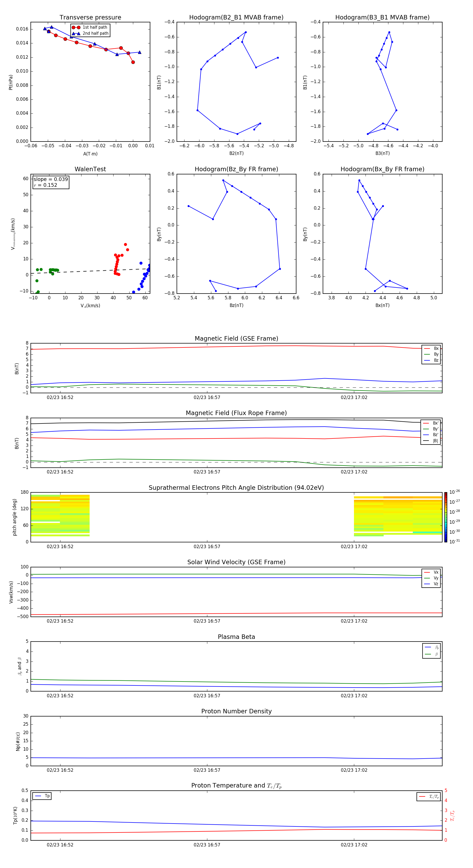The image size is (473, 868).
Task: Click the 'Bx(nT)' x-axis label
Action: click(x=382, y=305)
